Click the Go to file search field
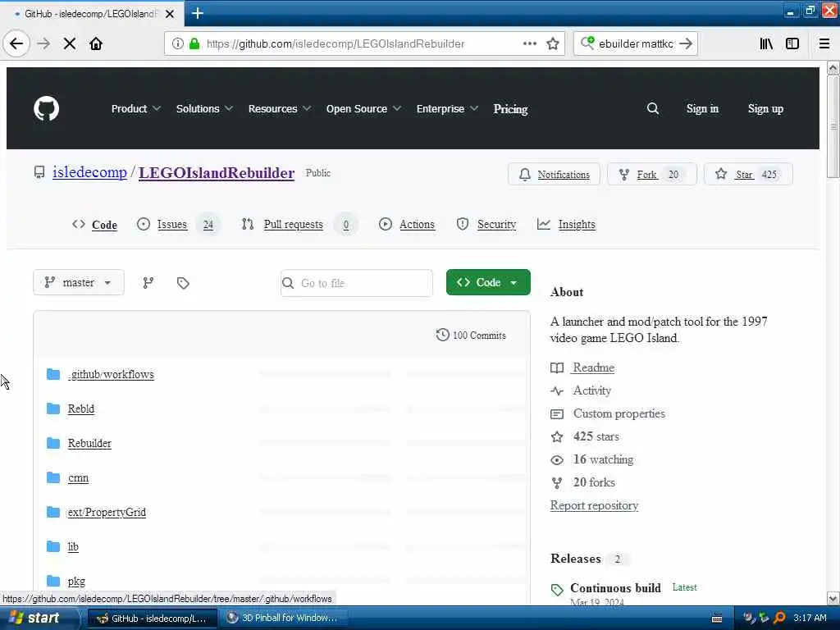840x630 pixels. click(356, 283)
